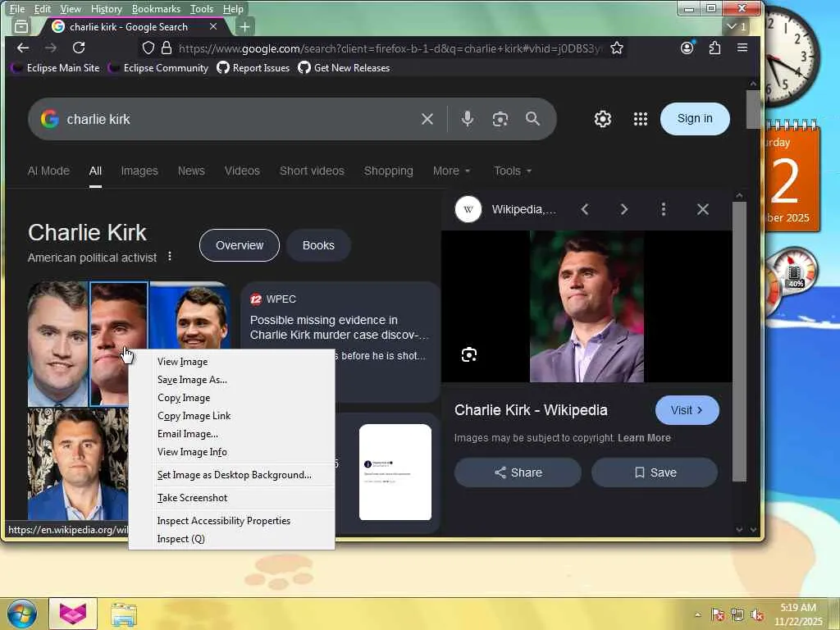840x630 pixels.
Task: Open Windows Explorer from the taskbar
Action: [x=124, y=614]
